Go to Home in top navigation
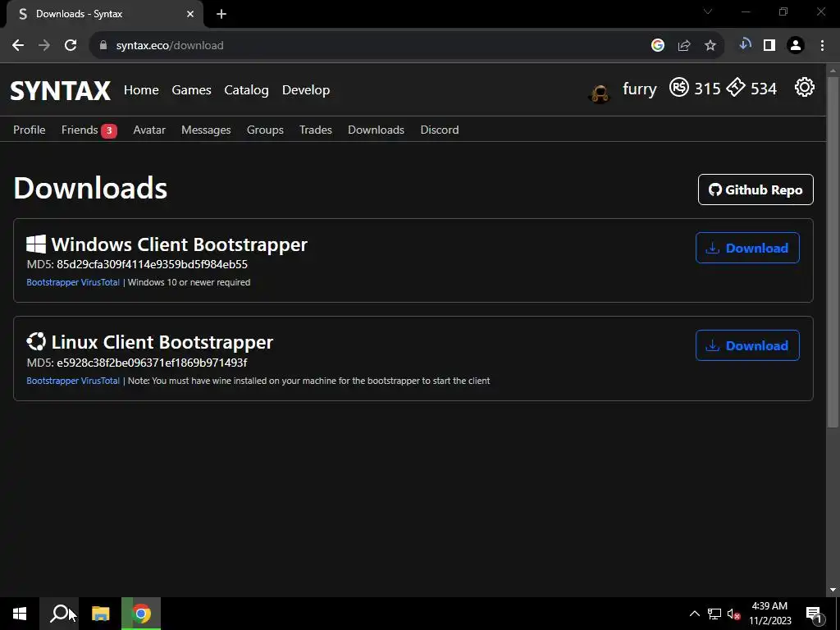Viewport: 840px width, 630px height. point(141,90)
